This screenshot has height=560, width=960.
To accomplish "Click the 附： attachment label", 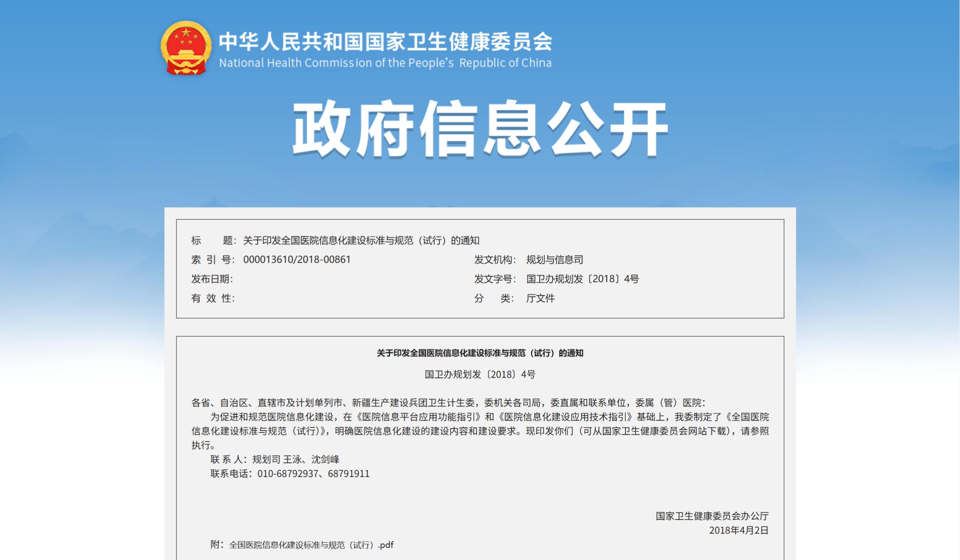I will [217, 545].
